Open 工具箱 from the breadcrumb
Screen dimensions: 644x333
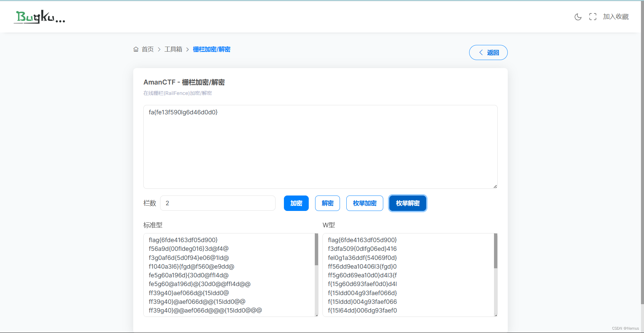pyautogui.click(x=173, y=49)
